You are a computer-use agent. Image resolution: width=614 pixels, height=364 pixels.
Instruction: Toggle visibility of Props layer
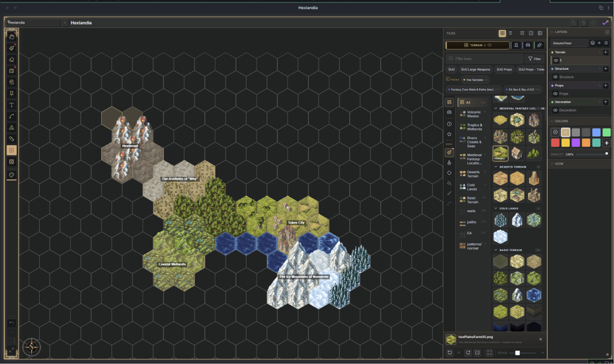555,94
